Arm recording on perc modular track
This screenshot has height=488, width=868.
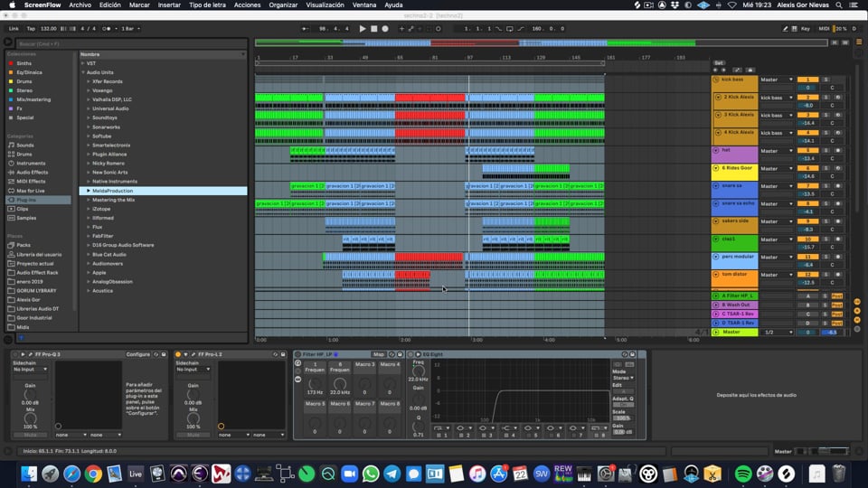click(x=837, y=257)
